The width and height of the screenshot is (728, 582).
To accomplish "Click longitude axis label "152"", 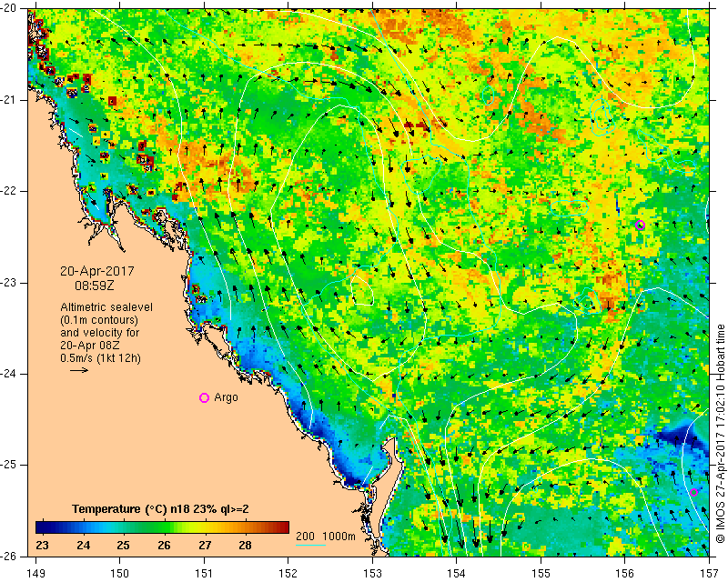I will click(x=288, y=574).
